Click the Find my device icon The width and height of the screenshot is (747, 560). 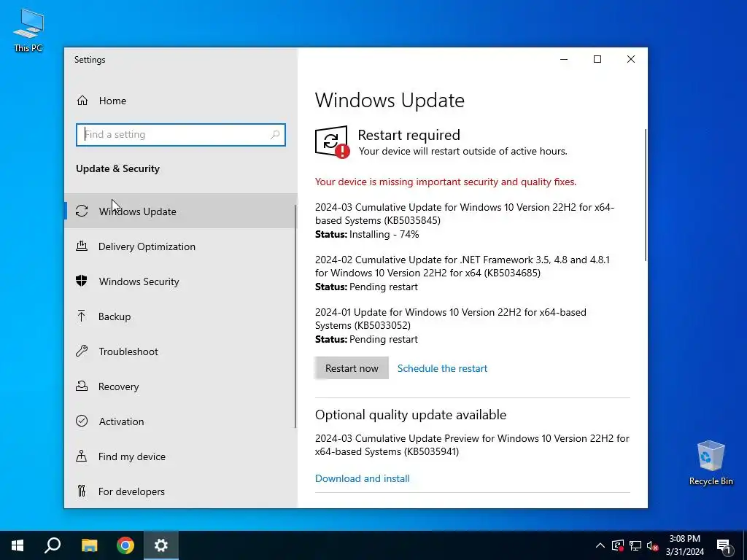click(x=82, y=456)
